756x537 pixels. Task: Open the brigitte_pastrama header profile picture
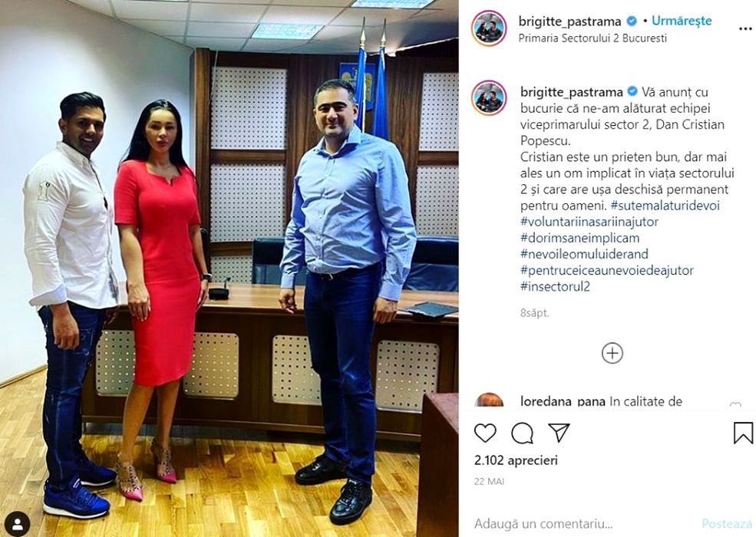[x=490, y=28]
